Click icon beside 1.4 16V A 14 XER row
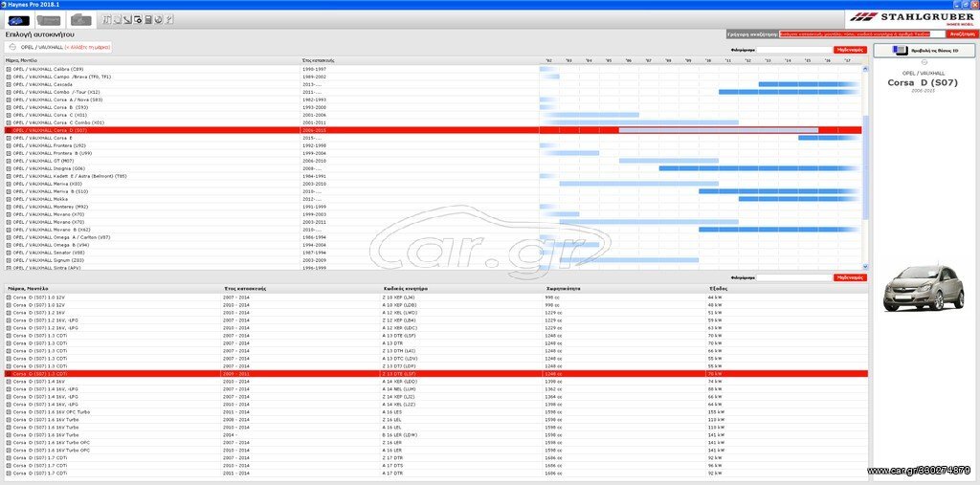 point(8,382)
